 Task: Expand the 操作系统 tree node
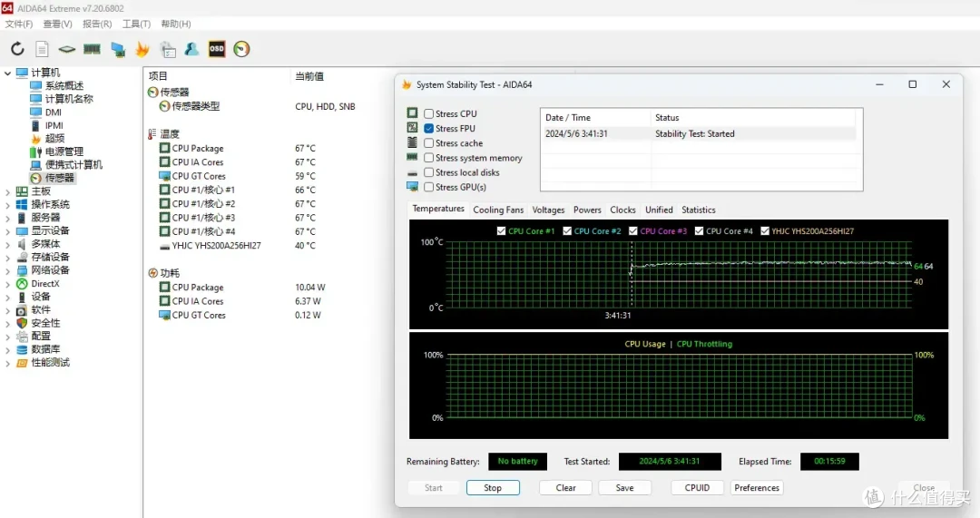pyautogui.click(x=7, y=205)
